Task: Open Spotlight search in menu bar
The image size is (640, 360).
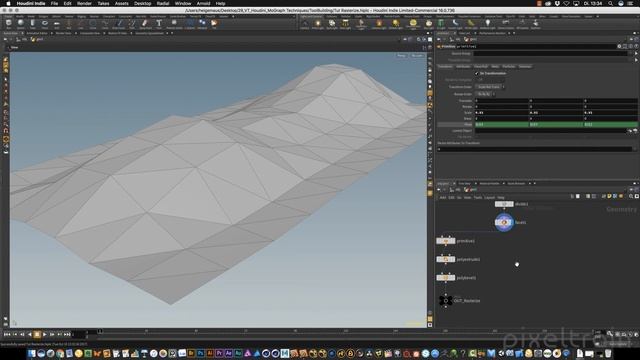Action: click(610, 3)
